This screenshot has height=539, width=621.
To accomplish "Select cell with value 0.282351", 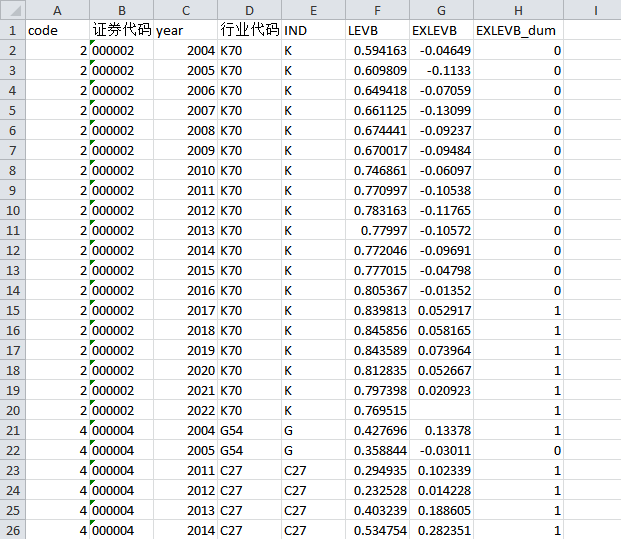I will pos(441,530).
